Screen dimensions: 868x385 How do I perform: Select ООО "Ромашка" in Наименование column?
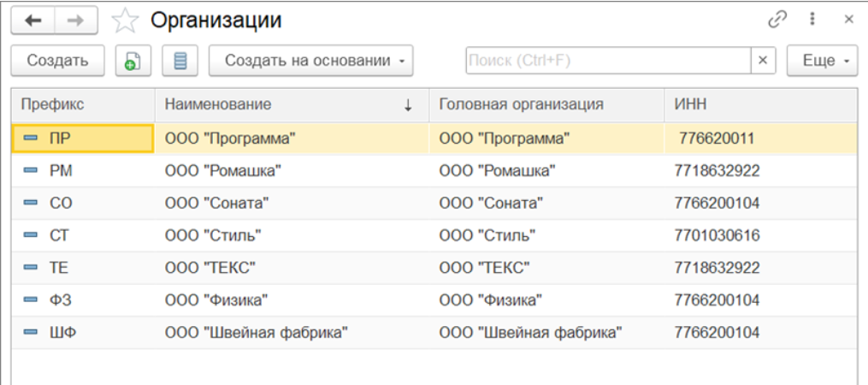pyautogui.click(x=292, y=171)
